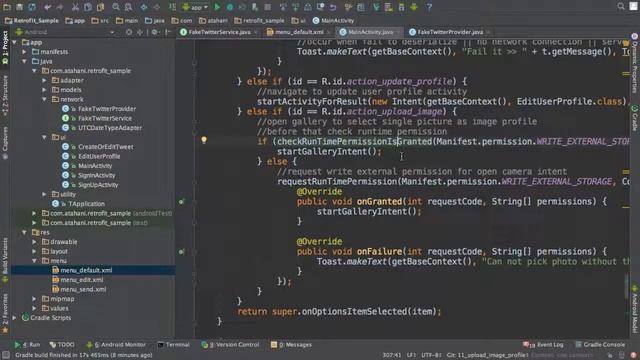Collapse the java folder node

coord(24,61)
